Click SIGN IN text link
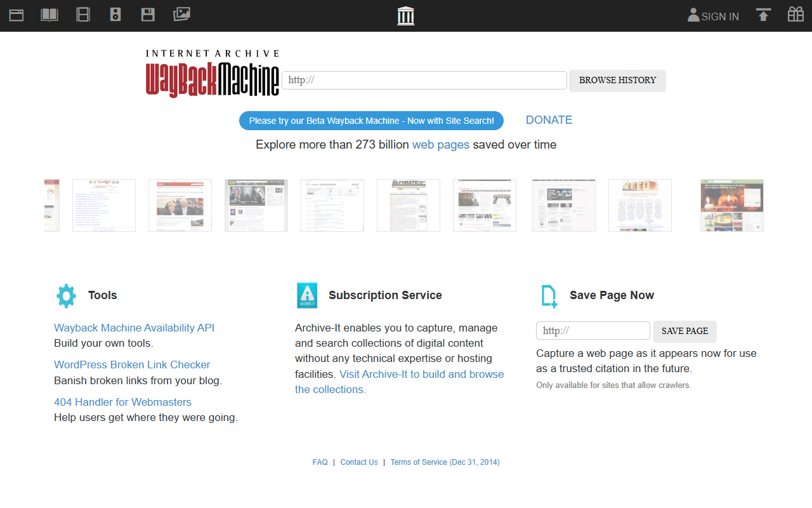This screenshot has width=812, height=508. pyautogui.click(x=720, y=17)
